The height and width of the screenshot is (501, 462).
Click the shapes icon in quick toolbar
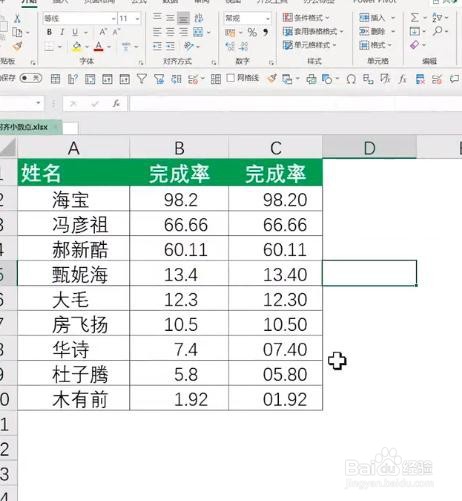pos(327,79)
